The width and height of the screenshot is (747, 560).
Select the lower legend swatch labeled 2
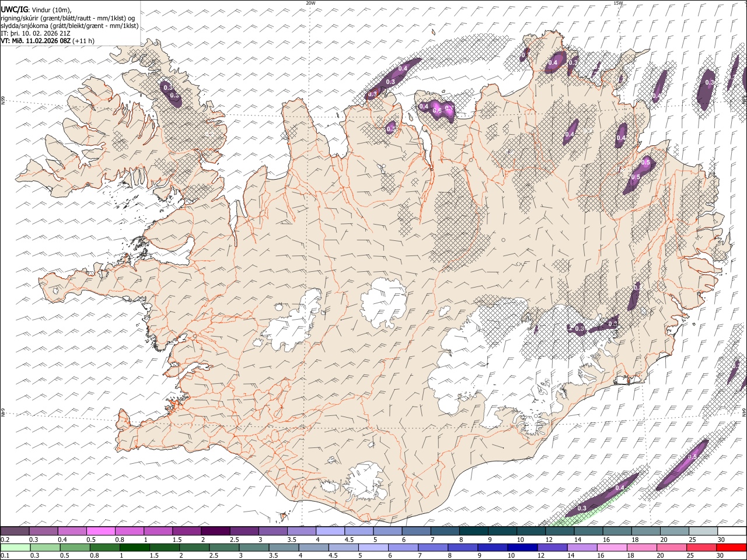[x=194, y=547]
